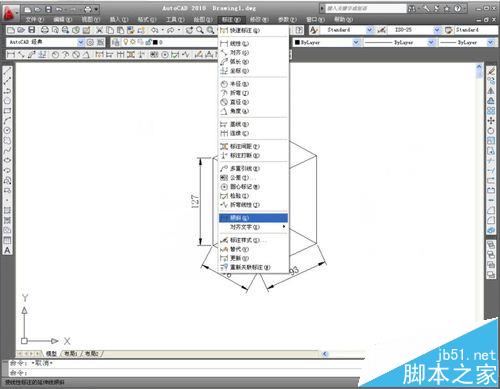This screenshot has height=389, width=500.
Task: Click the Cut scissors icon in the toolbar
Action: [x=99, y=30]
